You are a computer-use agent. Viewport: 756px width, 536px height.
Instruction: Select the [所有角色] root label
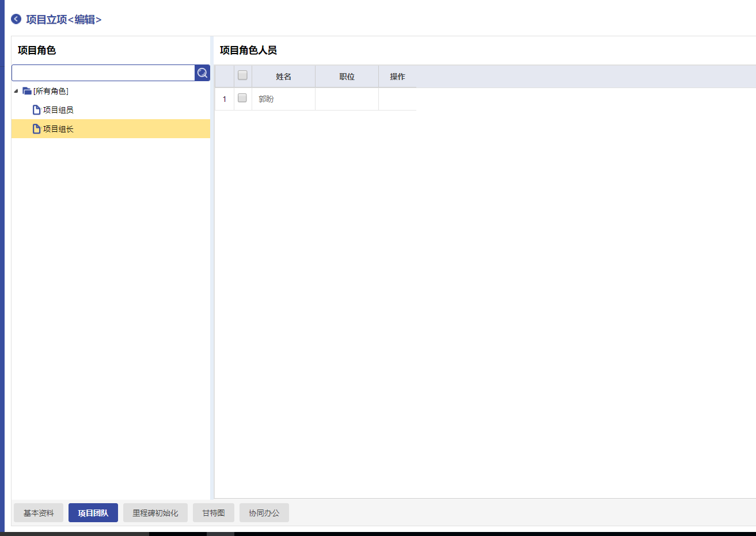pos(51,91)
